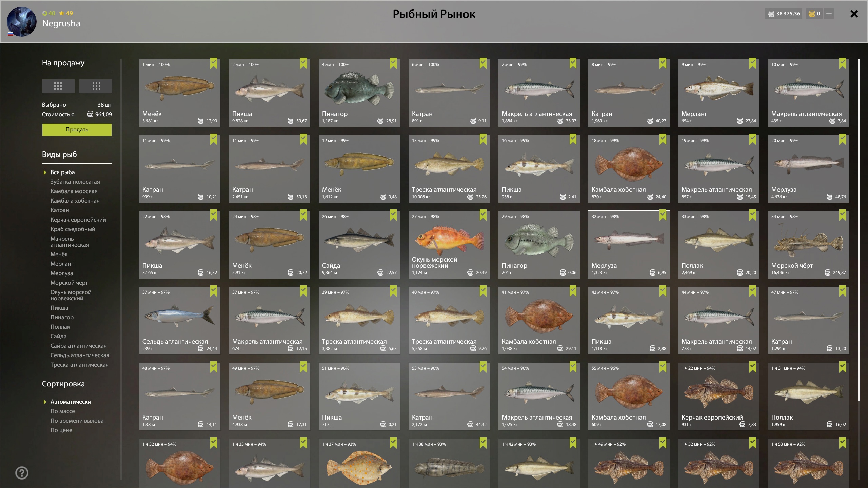The image size is (868, 488).
Task: Close the fish market window
Action: click(854, 14)
